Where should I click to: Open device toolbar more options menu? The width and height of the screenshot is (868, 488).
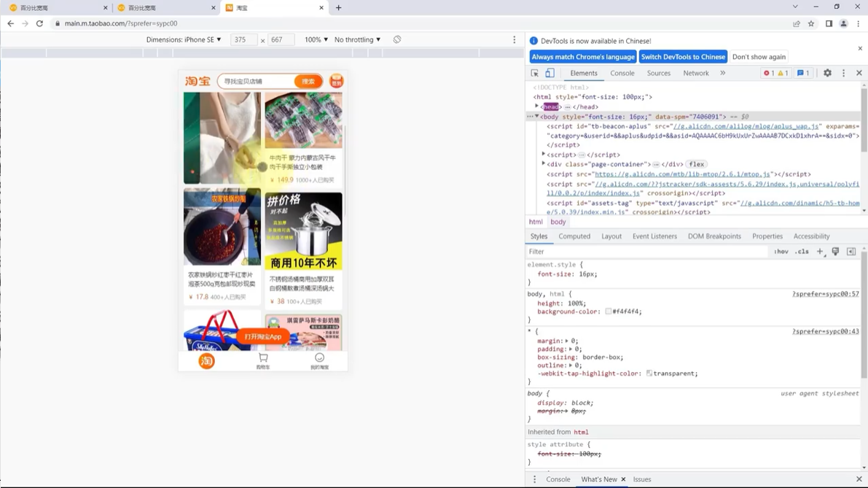click(x=515, y=40)
